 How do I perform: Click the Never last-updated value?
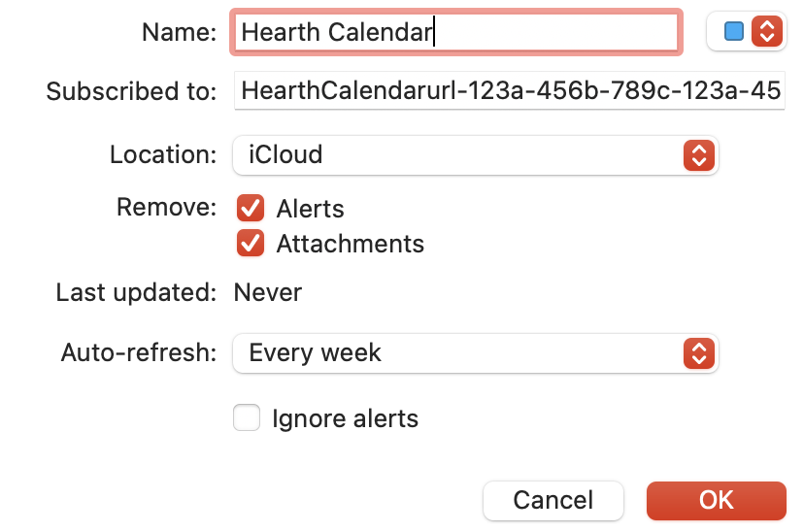pyautogui.click(x=268, y=292)
